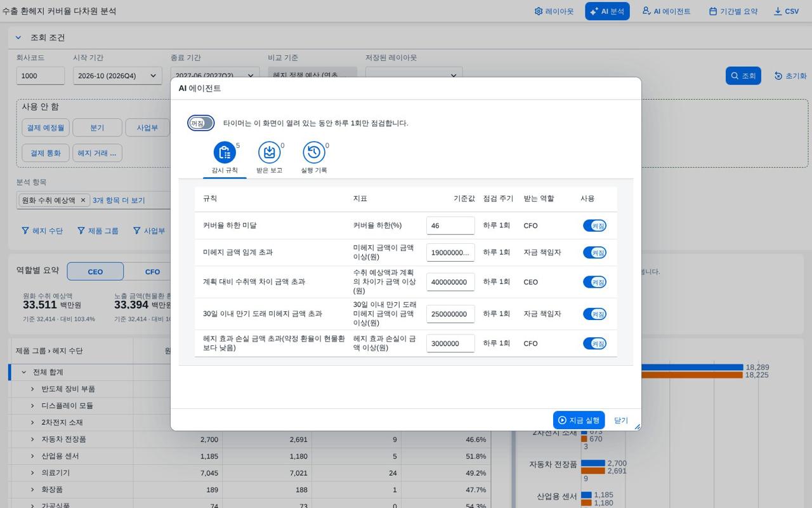Click 지금 실행 button
Viewport: 812px width, 508px height.
click(x=579, y=420)
